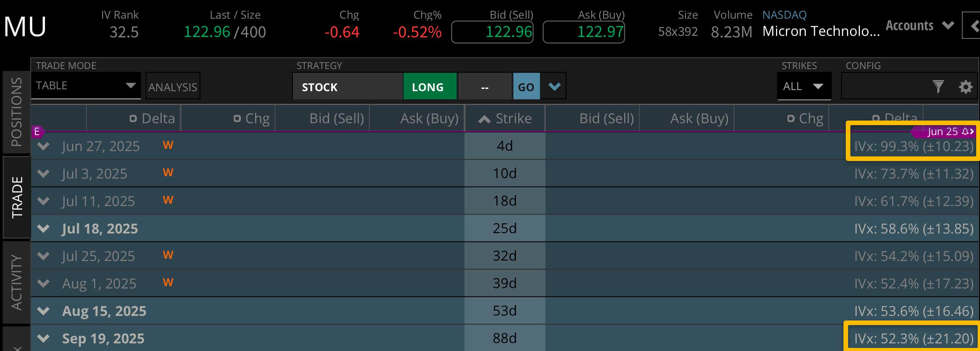Expand the Jul 18, 2025 expiration row
Screen dimensions: 980x351
point(43,229)
